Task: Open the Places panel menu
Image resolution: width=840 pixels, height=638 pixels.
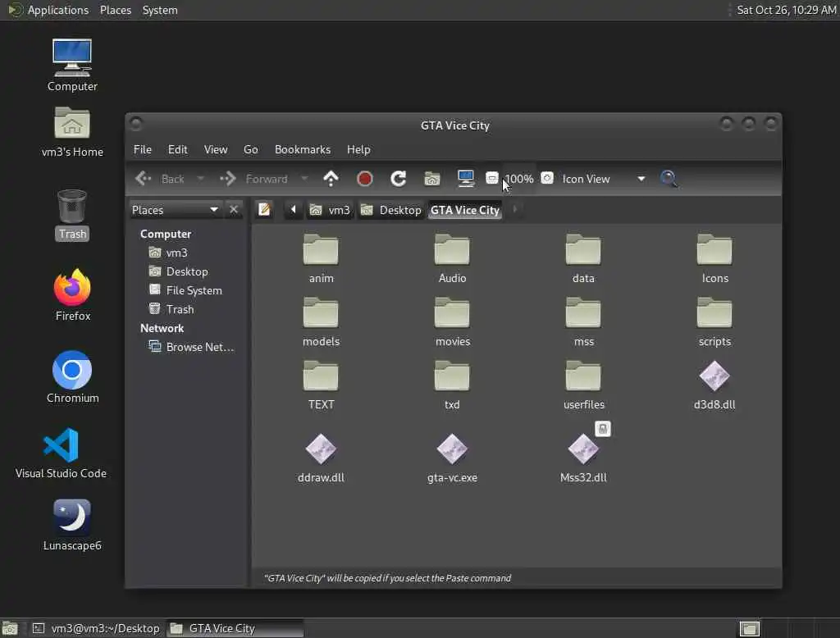Action: click(x=116, y=10)
